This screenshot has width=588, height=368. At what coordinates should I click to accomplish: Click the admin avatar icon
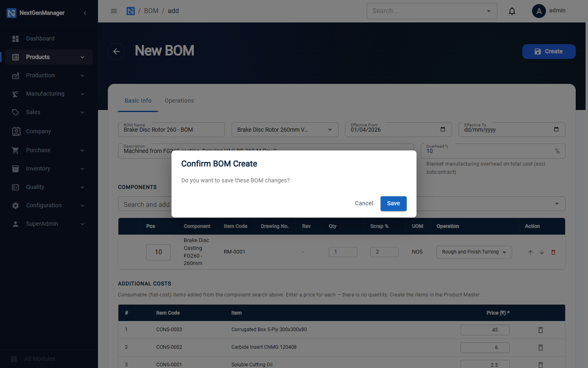[539, 11]
